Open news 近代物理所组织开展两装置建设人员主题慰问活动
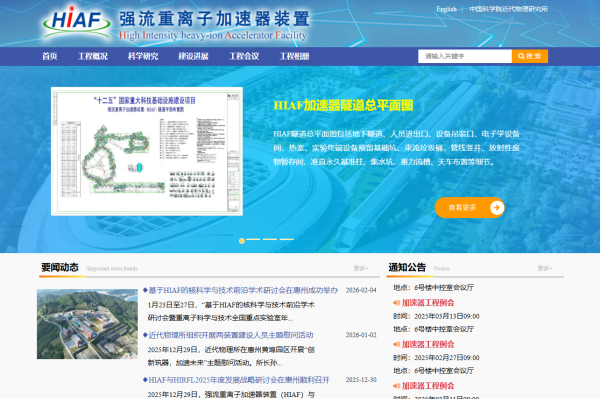The height and width of the screenshot is (399, 600). coord(231,335)
